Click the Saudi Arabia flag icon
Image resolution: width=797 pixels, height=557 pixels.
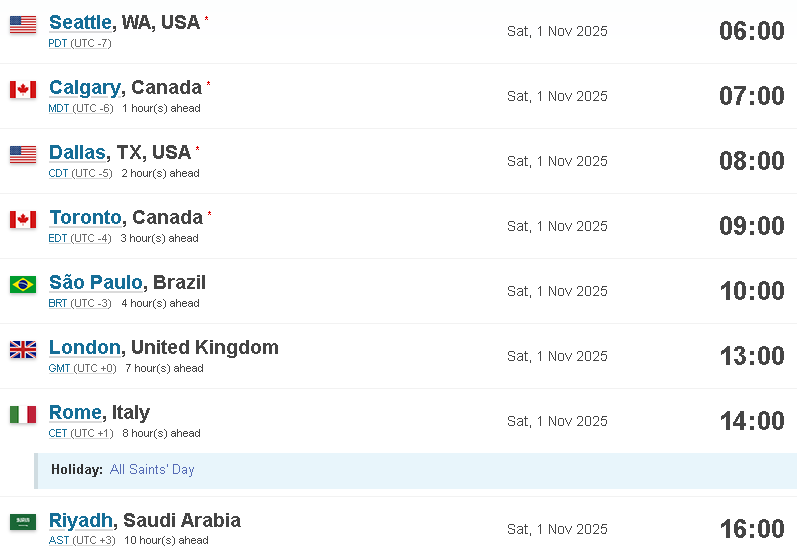[x=23, y=522]
